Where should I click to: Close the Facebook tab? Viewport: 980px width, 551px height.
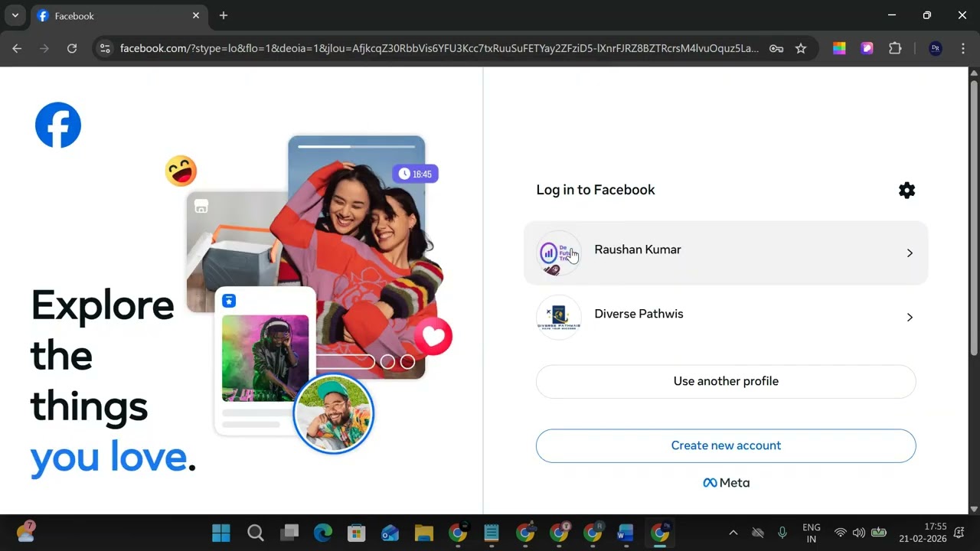[195, 15]
